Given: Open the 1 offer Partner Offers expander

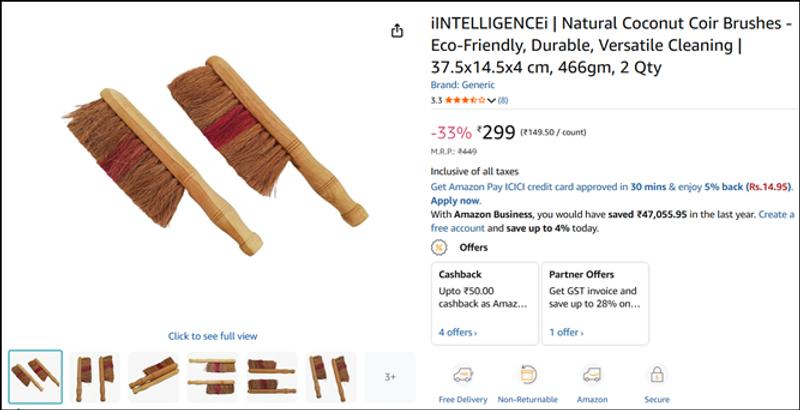Looking at the screenshot, I should (568, 332).
